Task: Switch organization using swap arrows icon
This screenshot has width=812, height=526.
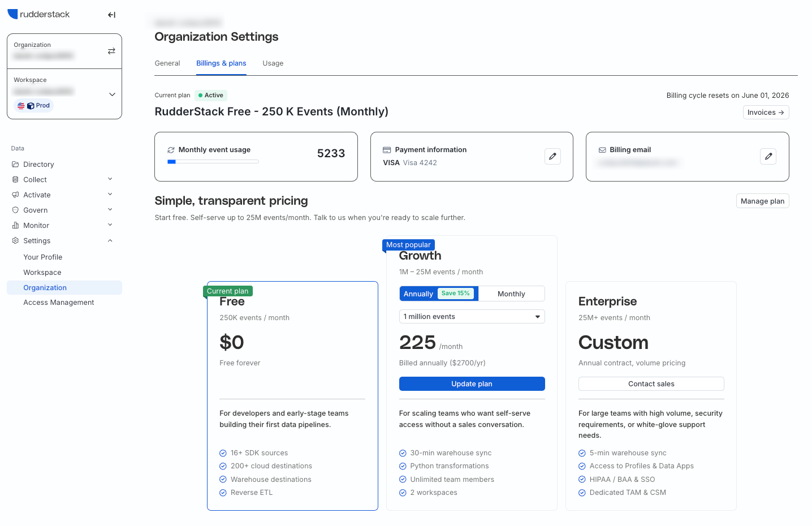Action: click(x=111, y=51)
